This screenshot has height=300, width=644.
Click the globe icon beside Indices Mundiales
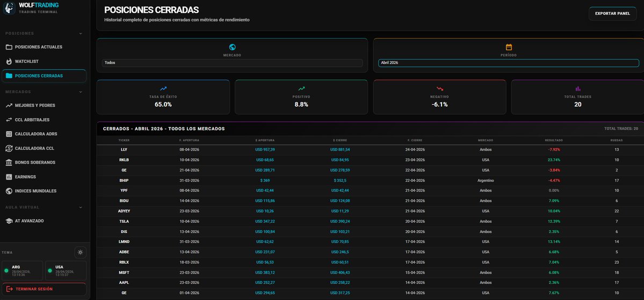coord(9,191)
